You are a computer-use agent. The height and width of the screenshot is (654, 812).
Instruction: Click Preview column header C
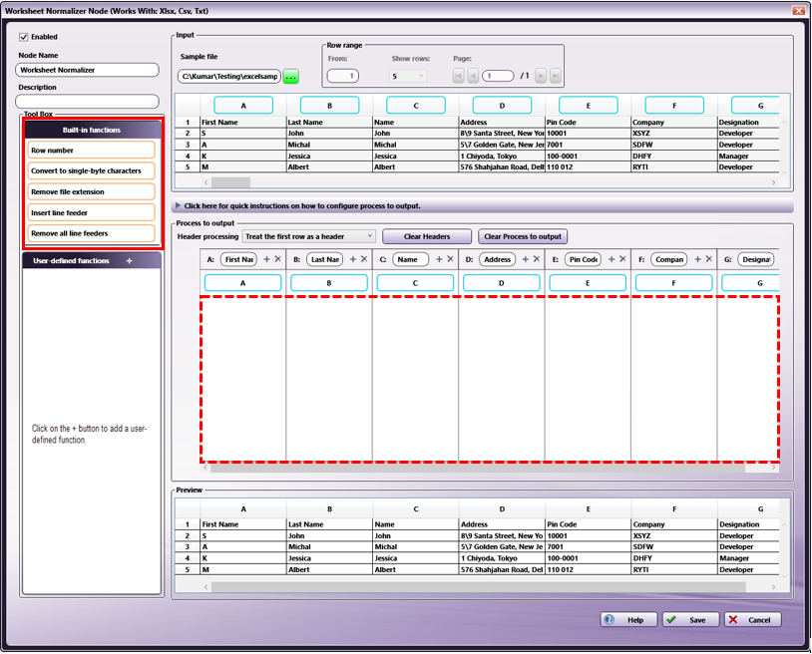tap(415, 509)
